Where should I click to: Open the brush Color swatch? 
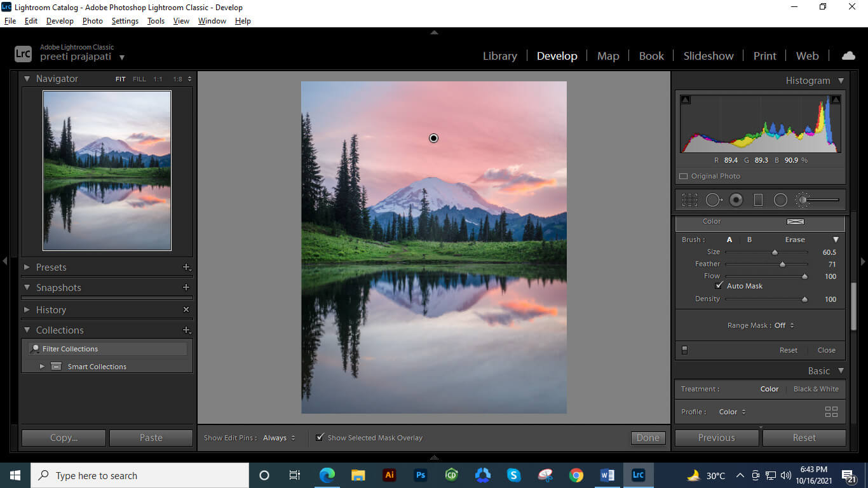tap(796, 222)
